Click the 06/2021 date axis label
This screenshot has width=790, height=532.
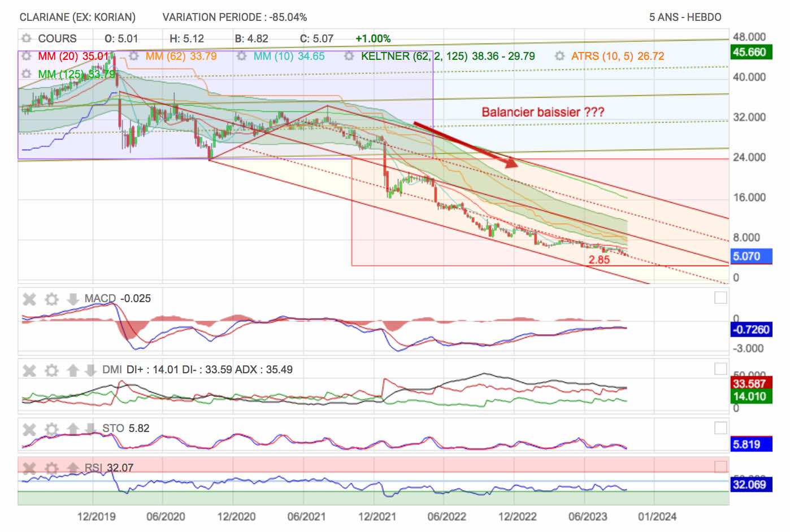(306, 517)
